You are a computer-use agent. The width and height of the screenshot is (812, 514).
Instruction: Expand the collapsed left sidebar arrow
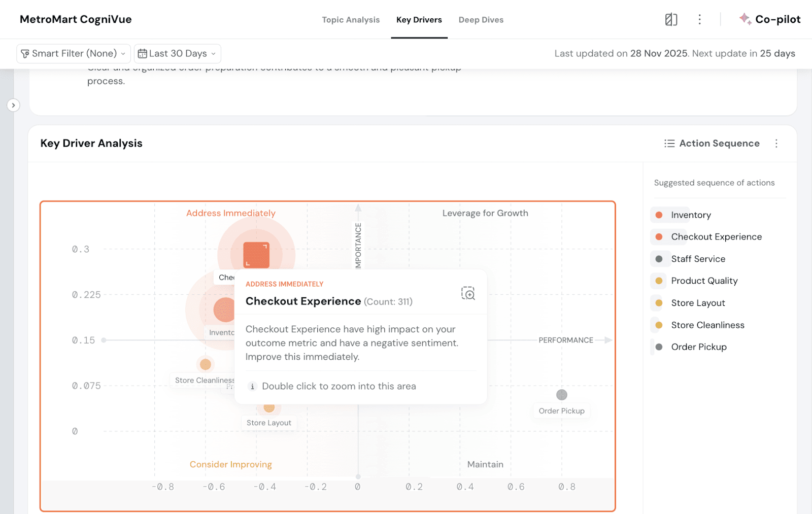point(13,105)
